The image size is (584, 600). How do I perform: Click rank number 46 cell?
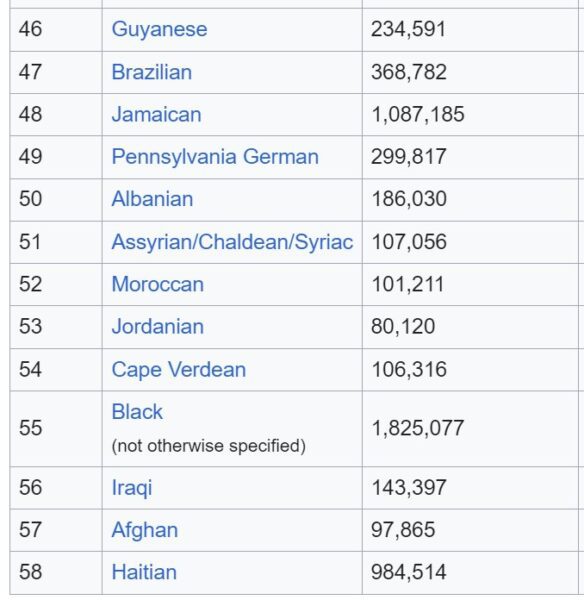tap(56, 29)
